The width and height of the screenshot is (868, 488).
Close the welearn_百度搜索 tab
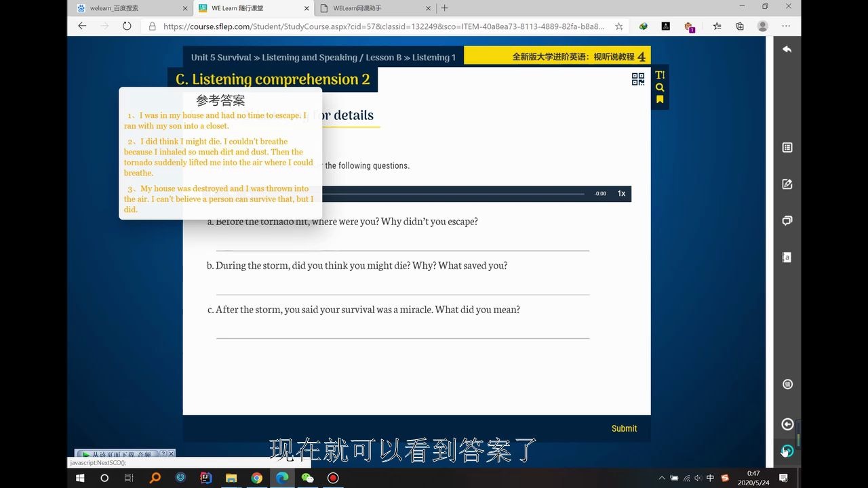[x=185, y=8]
